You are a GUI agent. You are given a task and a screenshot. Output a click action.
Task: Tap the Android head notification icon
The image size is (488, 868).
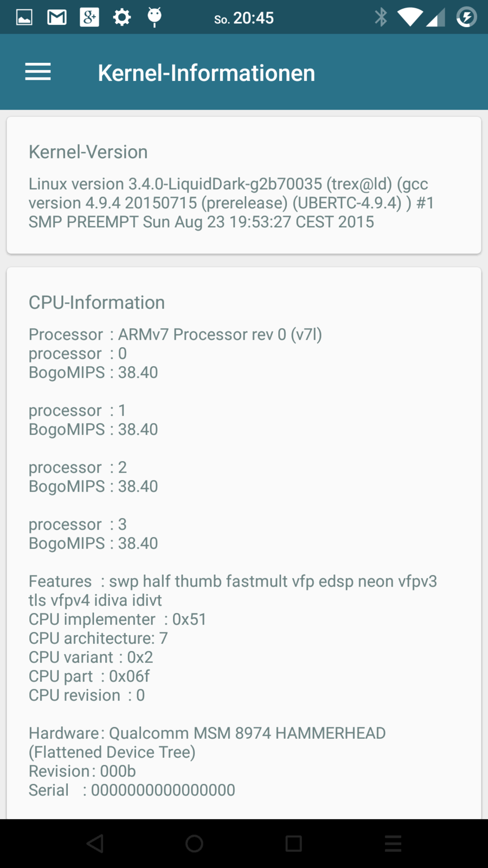155,17
